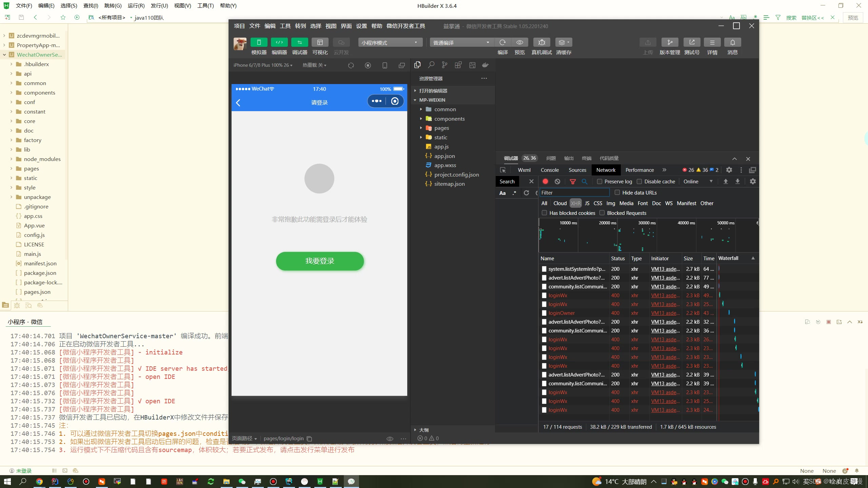Click the real device debug (真机调试) icon
The image size is (868, 488).
tap(541, 42)
